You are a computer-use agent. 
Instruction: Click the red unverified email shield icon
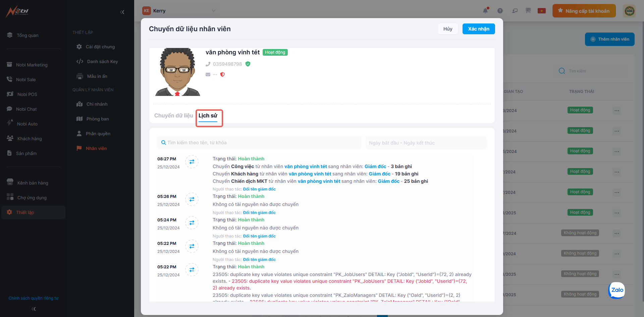click(222, 74)
